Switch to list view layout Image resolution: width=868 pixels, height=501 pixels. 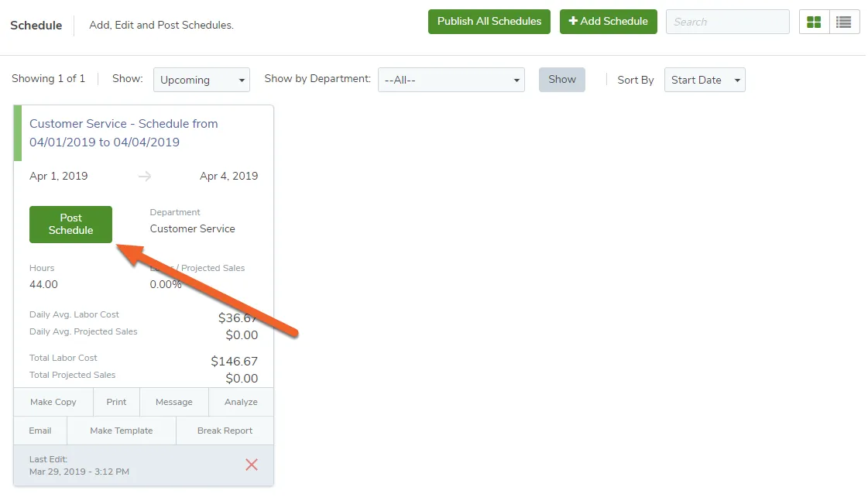coord(844,22)
